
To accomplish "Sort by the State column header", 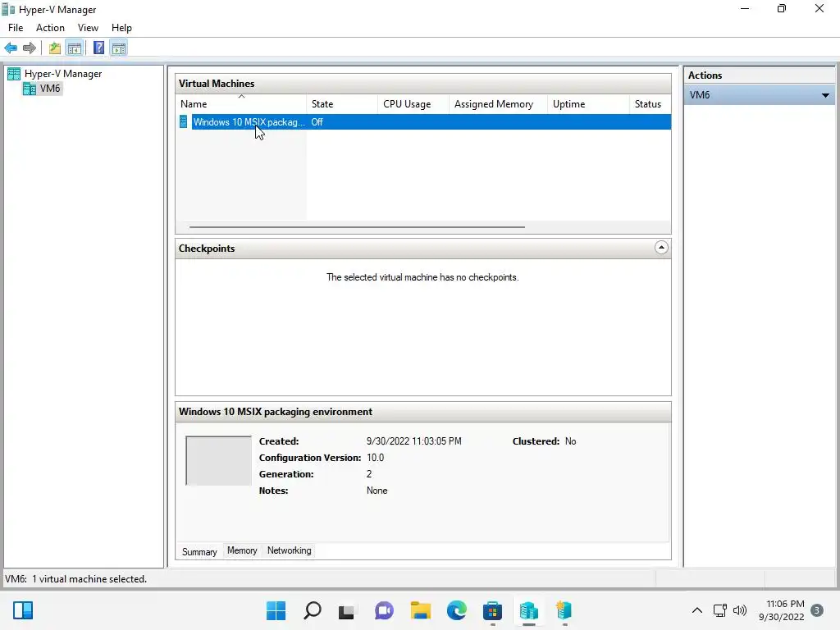I will tap(342, 104).
